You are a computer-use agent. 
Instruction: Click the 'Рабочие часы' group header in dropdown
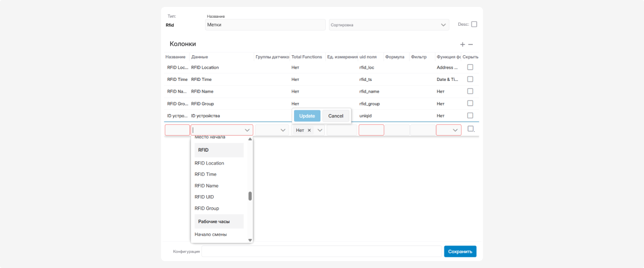point(219,221)
